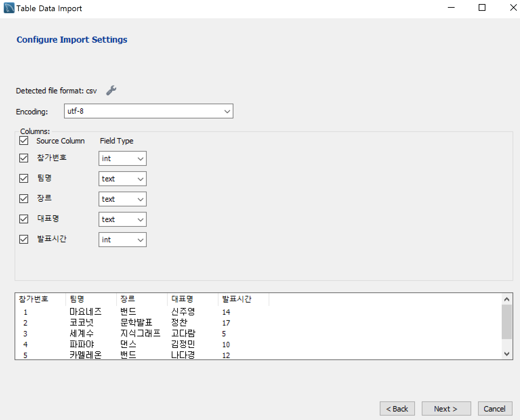
Task: Click the MySQL Workbench title bar icon
Action: (9, 8)
